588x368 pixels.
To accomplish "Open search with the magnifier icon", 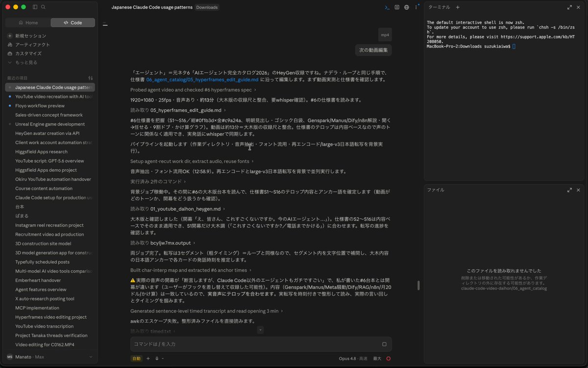I will click(x=44, y=7).
